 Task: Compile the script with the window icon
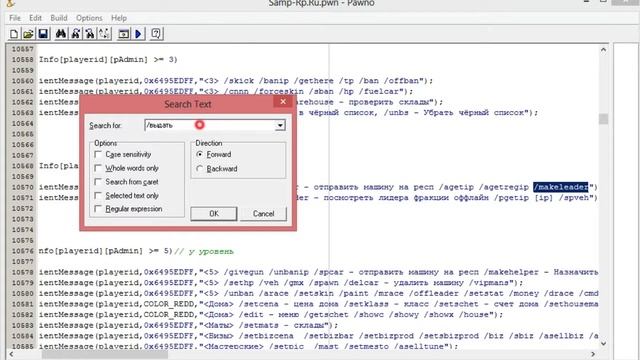[x=123, y=34]
